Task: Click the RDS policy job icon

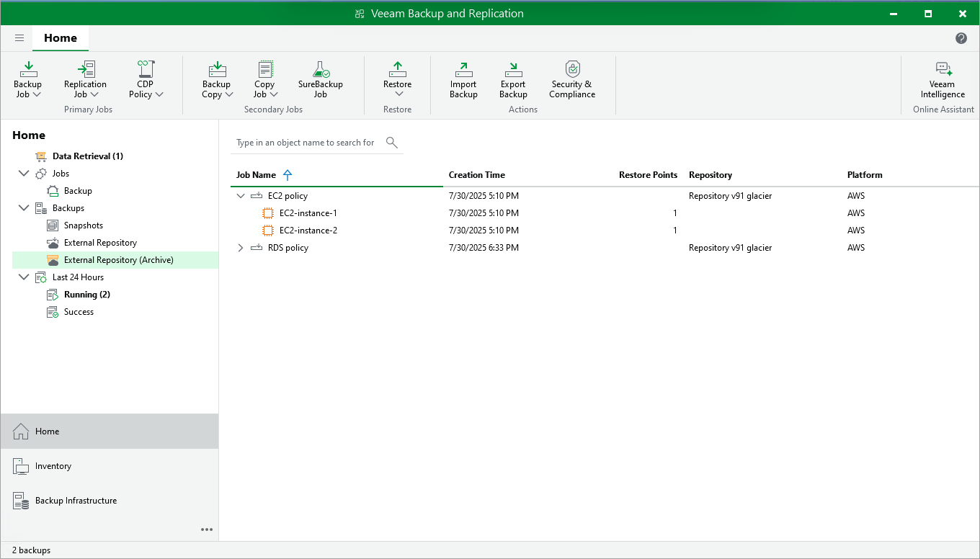Action: point(257,248)
